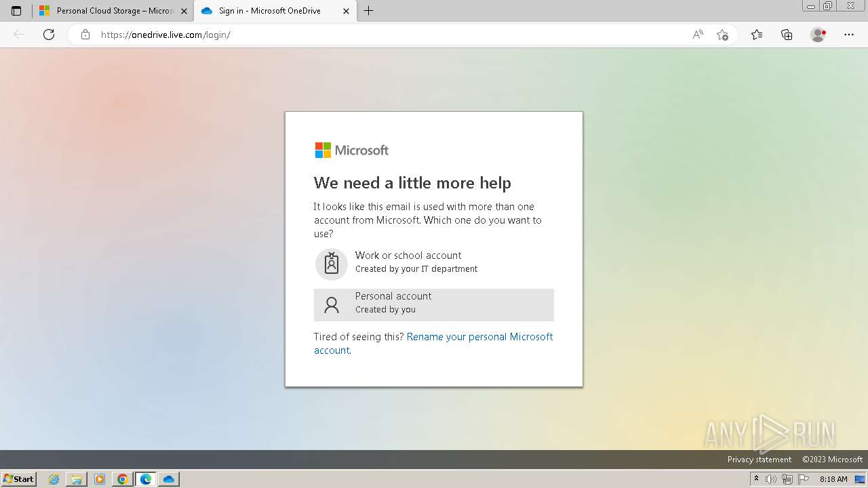Choose the Work or school account option
The height and width of the screenshot is (488, 868).
(433, 264)
